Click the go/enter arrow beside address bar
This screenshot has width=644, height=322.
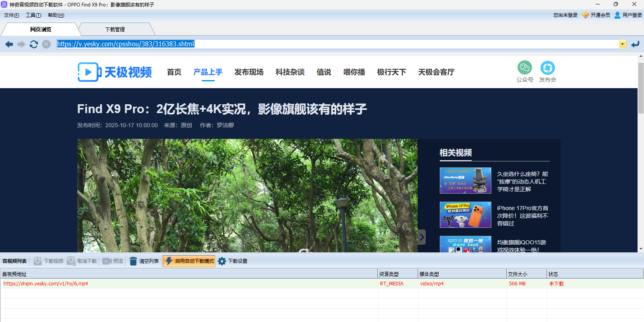[x=635, y=44]
